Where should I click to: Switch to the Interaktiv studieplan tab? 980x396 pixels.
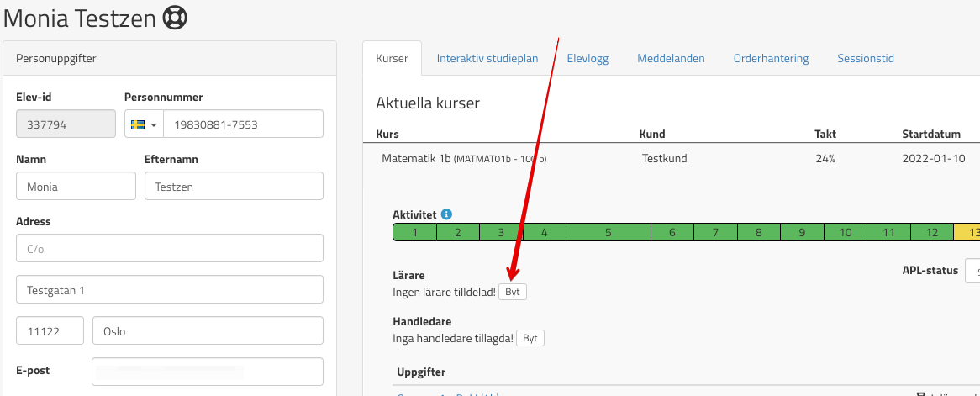coord(487,59)
